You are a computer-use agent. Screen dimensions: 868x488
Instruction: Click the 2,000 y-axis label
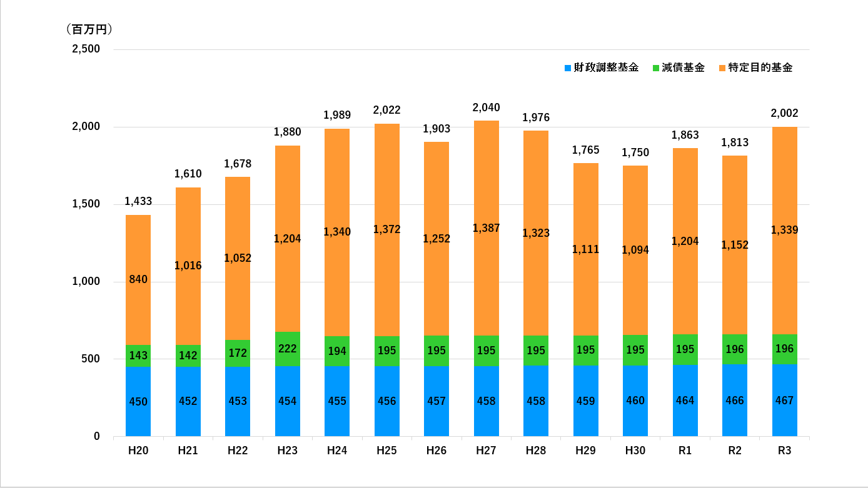click(x=88, y=127)
